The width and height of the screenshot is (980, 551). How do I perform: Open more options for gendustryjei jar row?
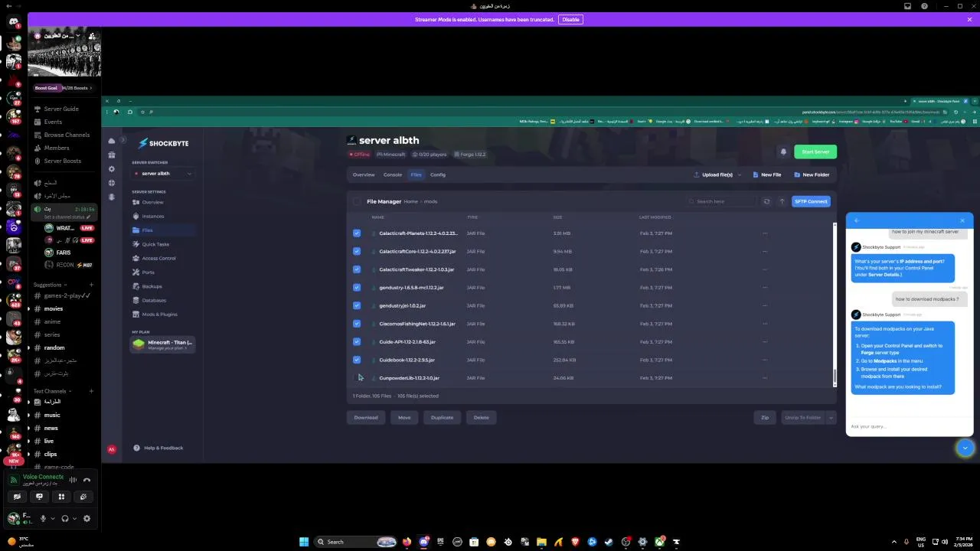click(x=764, y=305)
